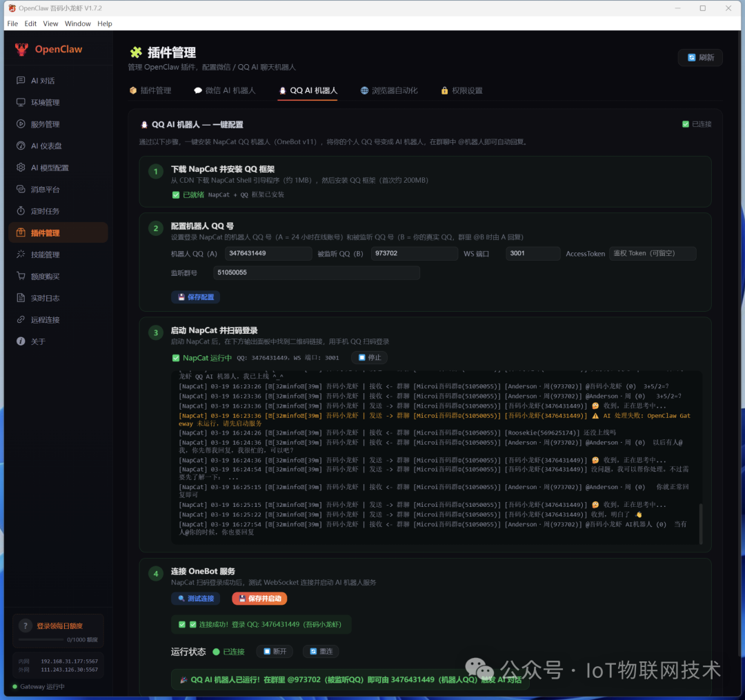The width and height of the screenshot is (745, 700).
Task: Click the step 3 circle, 启动 NapCat
Action: pos(155,333)
